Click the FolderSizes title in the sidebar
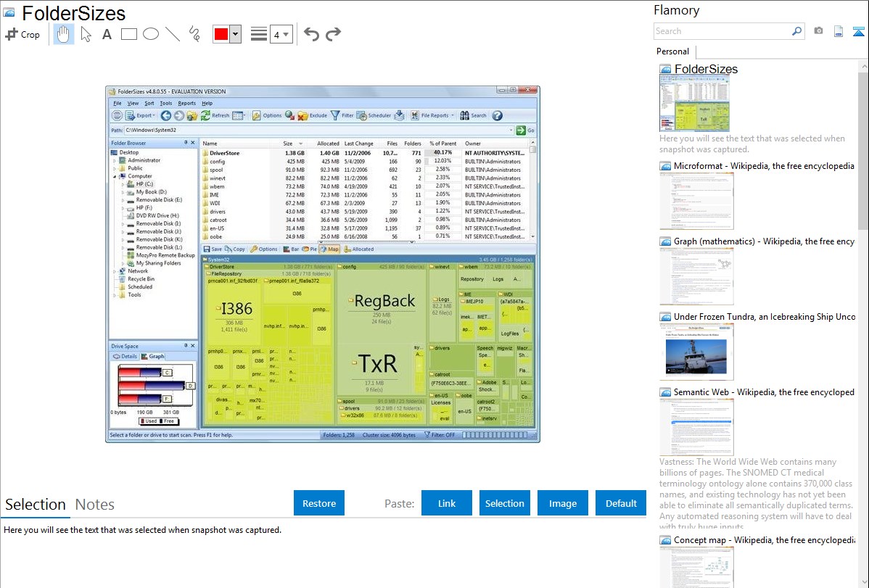 click(x=706, y=70)
